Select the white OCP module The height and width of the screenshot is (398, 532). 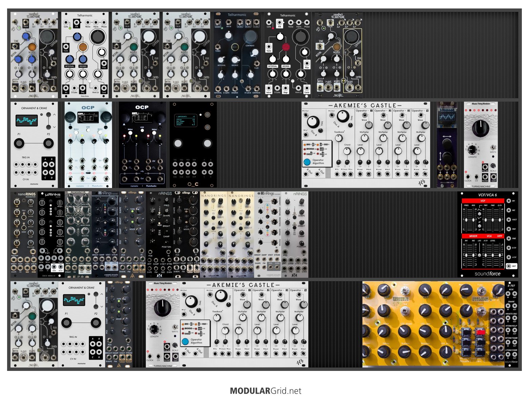click(88, 145)
